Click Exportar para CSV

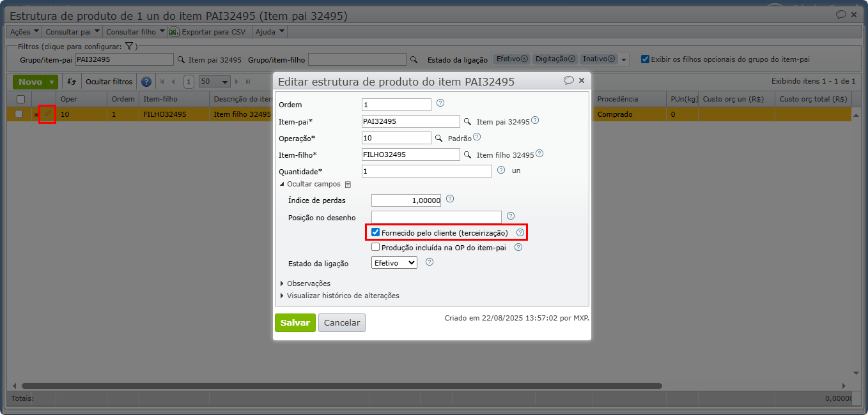(208, 31)
